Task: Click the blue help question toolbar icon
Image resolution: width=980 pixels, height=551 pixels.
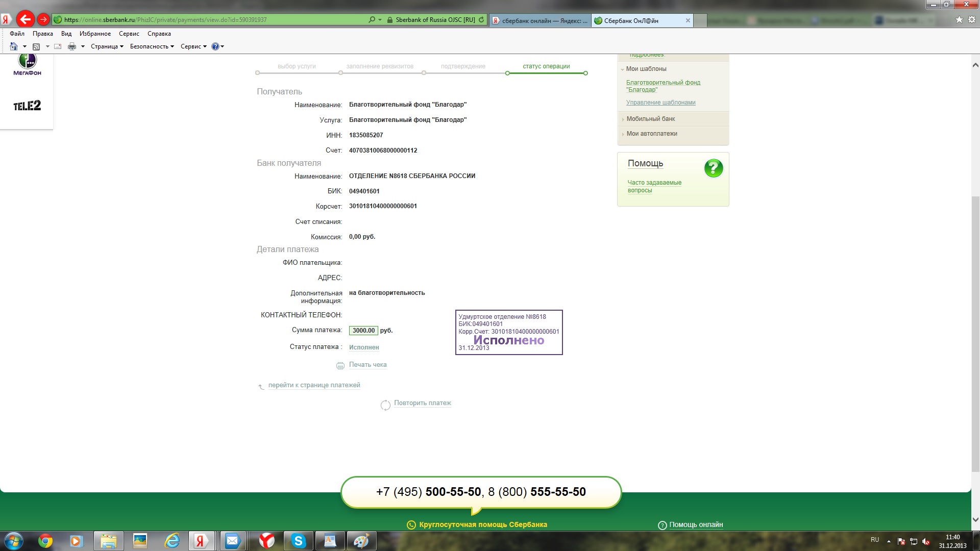Action: (215, 46)
